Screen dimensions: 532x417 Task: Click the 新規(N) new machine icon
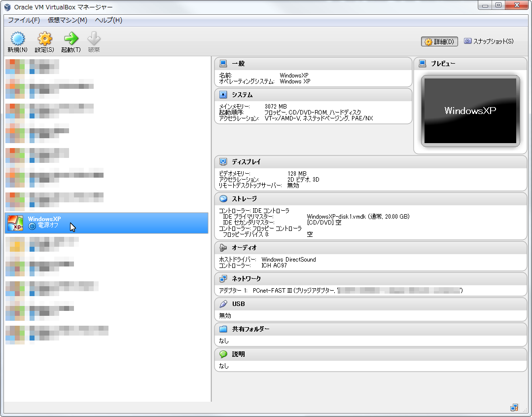[x=17, y=39]
